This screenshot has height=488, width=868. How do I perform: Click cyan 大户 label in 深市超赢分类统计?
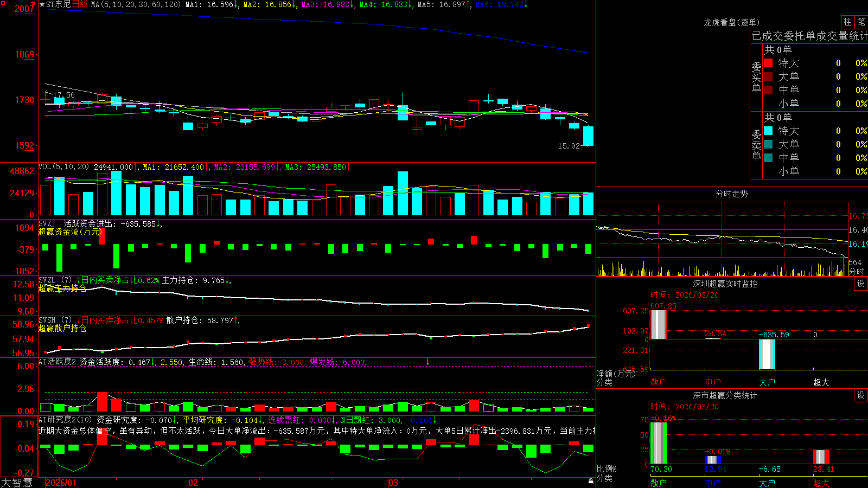click(x=767, y=483)
